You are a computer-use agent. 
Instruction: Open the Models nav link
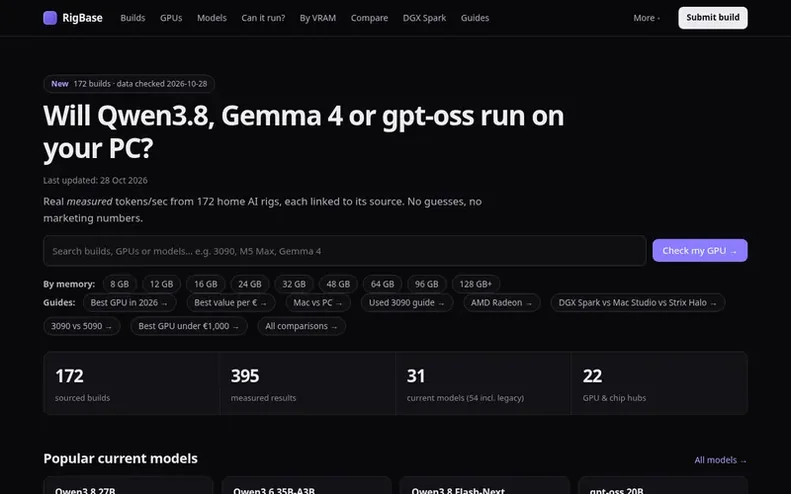coord(212,18)
